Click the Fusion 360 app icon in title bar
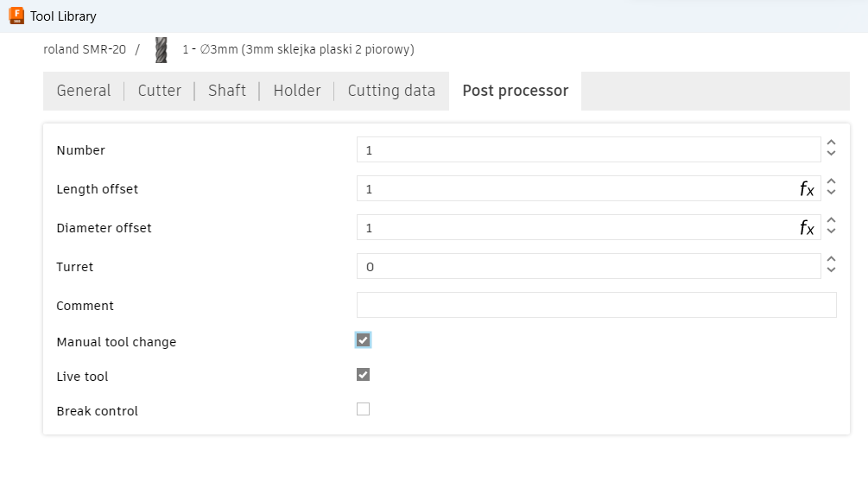The width and height of the screenshot is (868, 488). tap(16, 16)
